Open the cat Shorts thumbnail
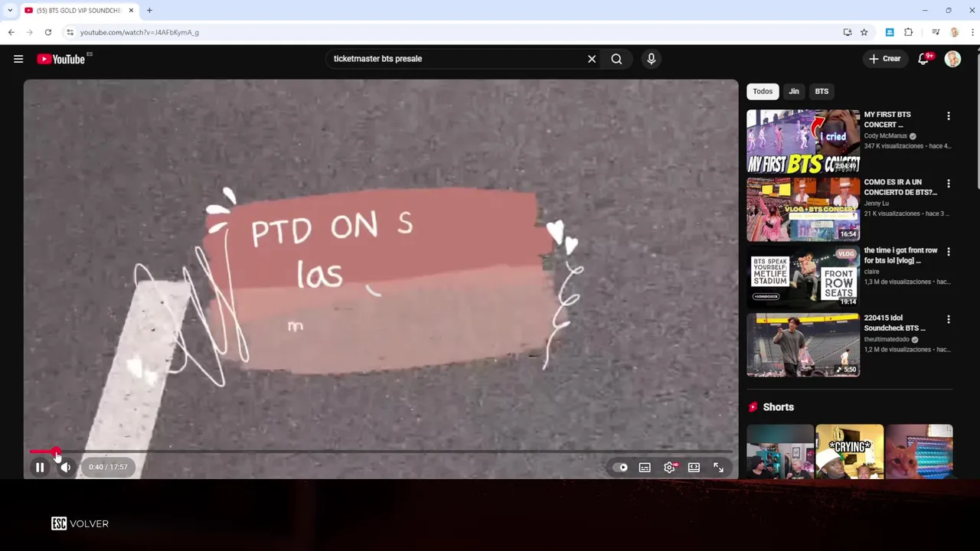 point(919,452)
